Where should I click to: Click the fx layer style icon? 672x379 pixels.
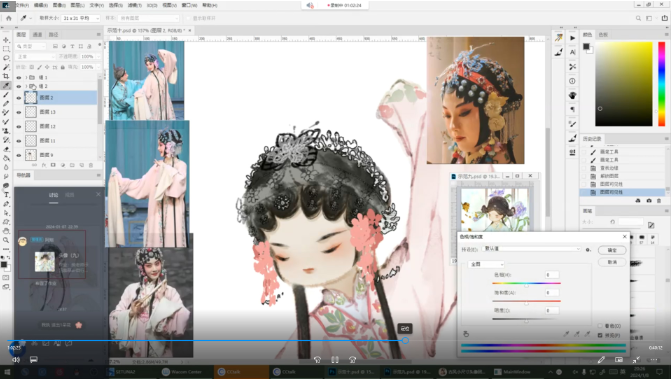click(44, 165)
